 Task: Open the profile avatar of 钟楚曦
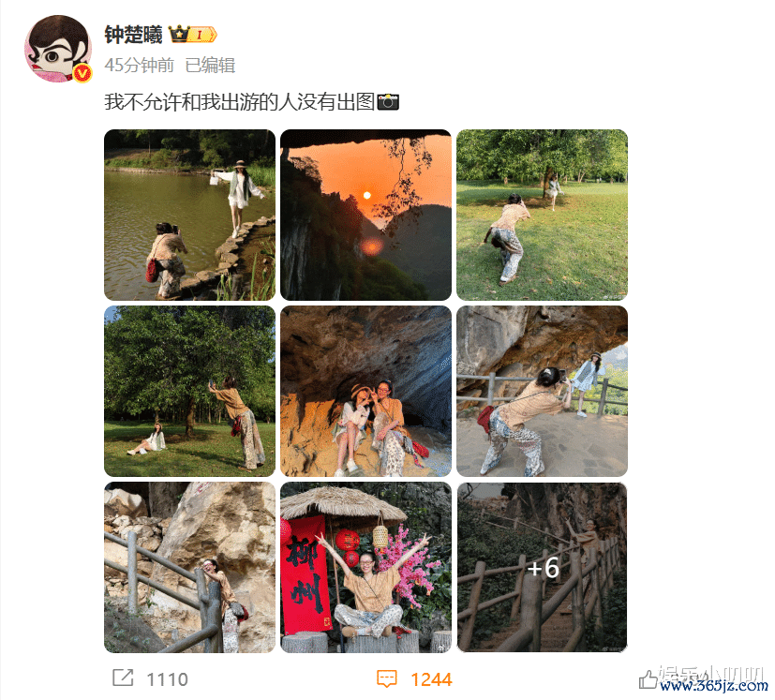pos(58,49)
